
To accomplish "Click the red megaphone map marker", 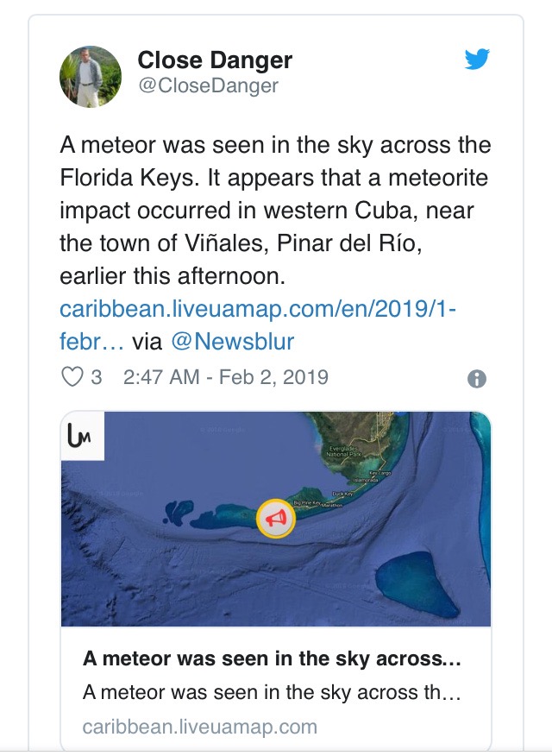I will (x=276, y=519).
